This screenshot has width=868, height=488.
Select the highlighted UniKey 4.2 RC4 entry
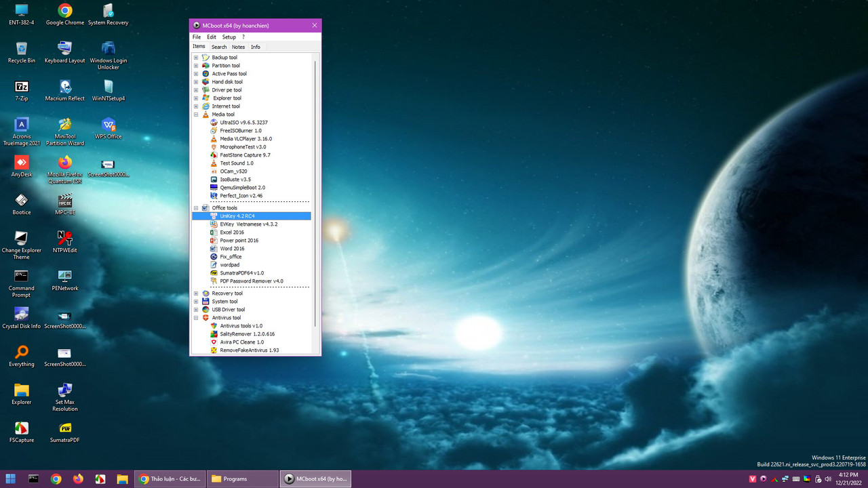(x=237, y=216)
